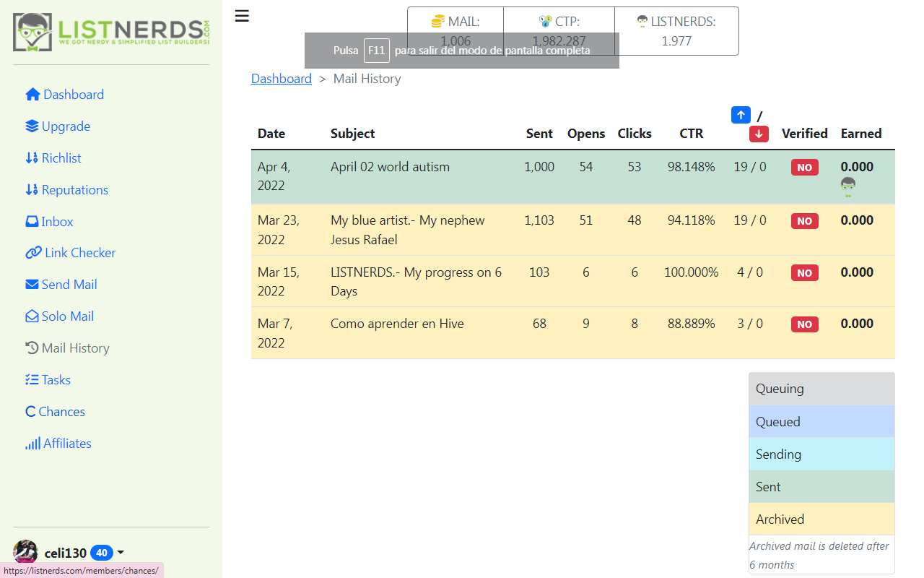
Task: Click the NO badge for April 02 world autism
Action: (x=804, y=168)
